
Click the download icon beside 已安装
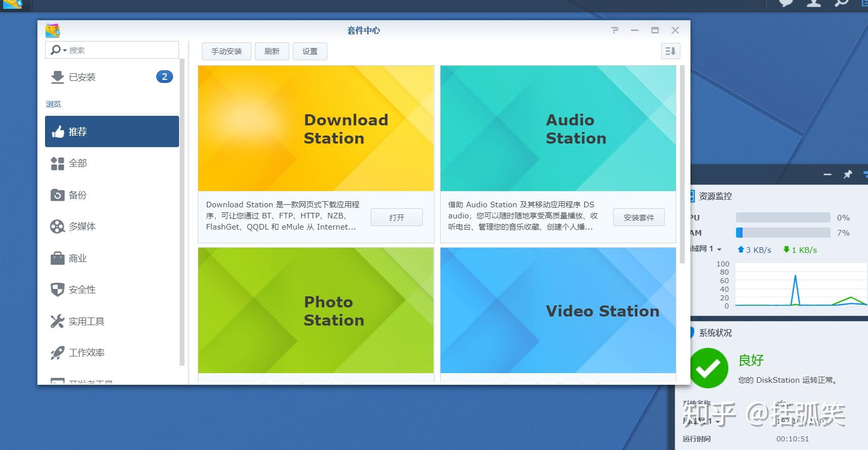coord(57,77)
